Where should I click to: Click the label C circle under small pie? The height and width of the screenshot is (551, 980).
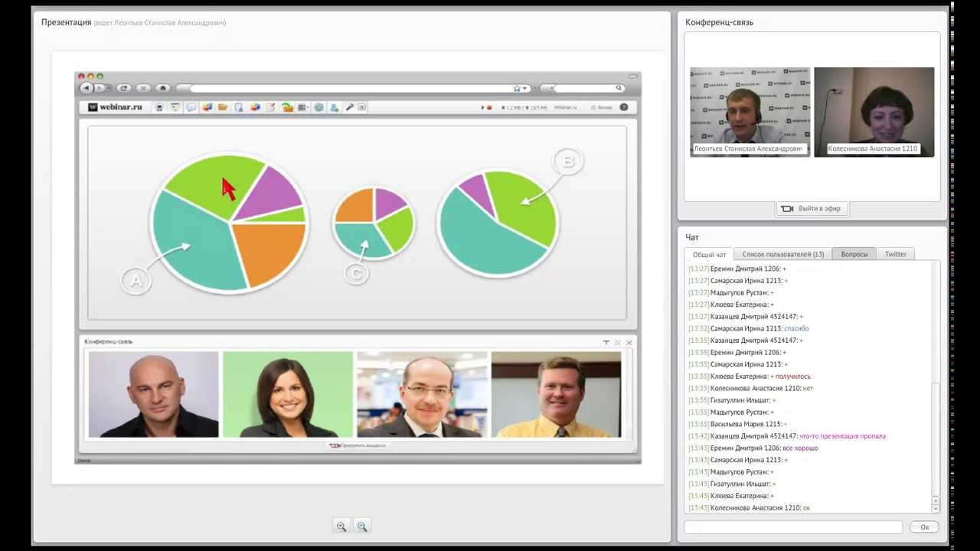point(356,273)
